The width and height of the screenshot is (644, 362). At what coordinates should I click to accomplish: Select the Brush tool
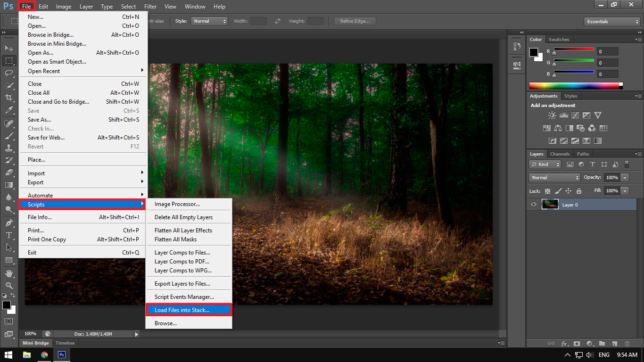tap(9, 136)
